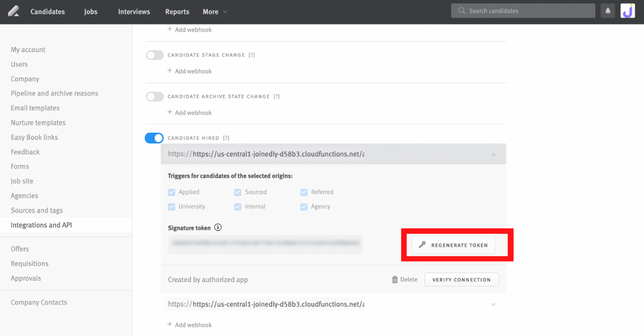Turn on Candidate Archive State Change
This screenshot has width=644, height=336.
[155, 96]
